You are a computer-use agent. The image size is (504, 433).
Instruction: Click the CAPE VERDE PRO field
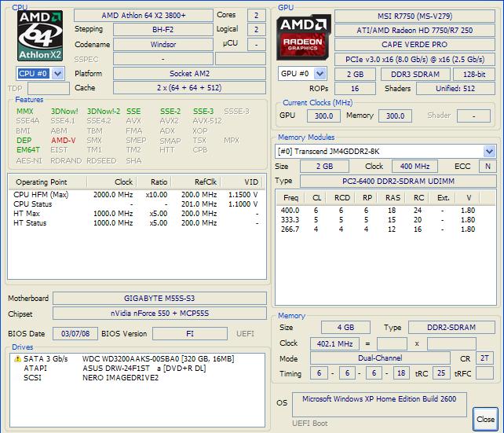(x=415, y=44)
